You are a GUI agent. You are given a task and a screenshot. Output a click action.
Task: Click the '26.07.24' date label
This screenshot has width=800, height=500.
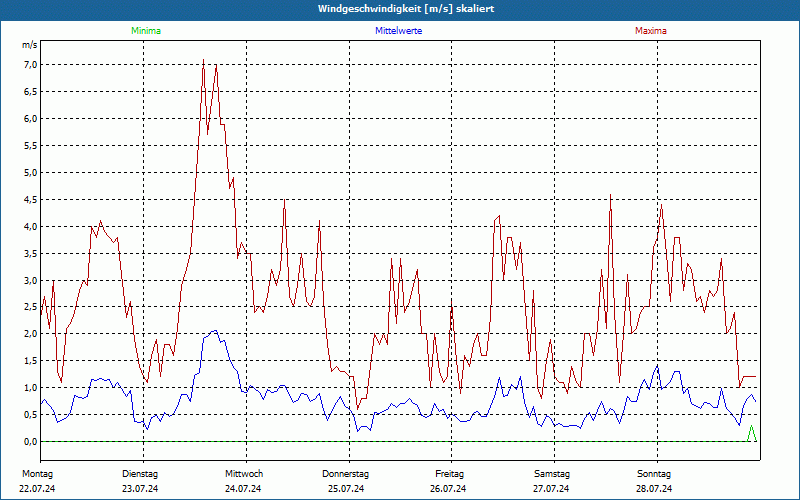[x=448, y=489]
